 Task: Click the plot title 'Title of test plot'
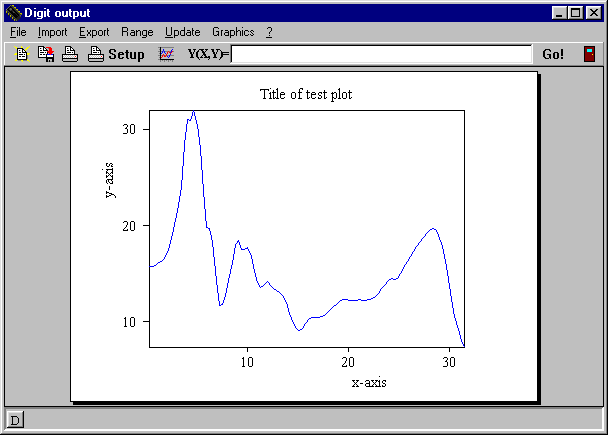(306, 95)
